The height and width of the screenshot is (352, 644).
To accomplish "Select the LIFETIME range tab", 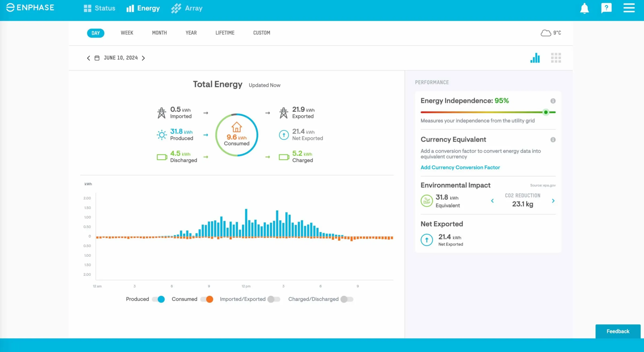I will click(x=225, y=33).
